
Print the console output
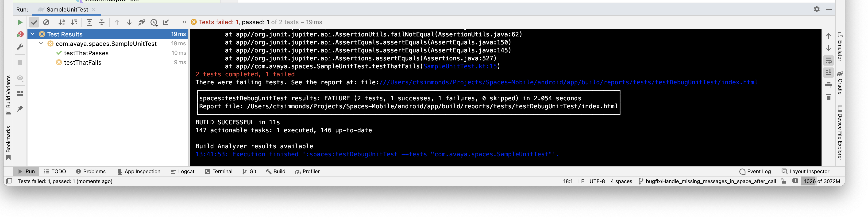coord(829,85)
